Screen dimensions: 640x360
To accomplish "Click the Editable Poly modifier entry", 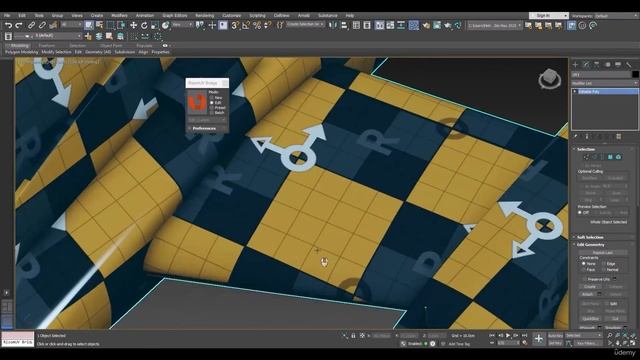I will 605,92.
